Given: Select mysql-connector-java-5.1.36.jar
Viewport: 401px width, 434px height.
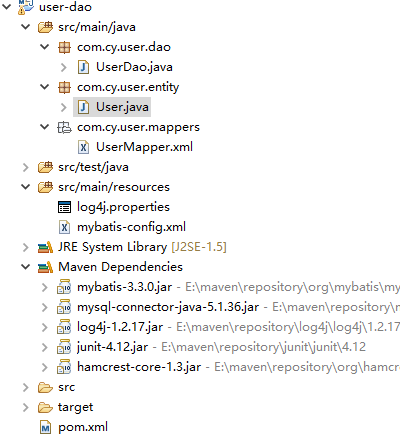Looking at the screenshot, I should (168, 307).
